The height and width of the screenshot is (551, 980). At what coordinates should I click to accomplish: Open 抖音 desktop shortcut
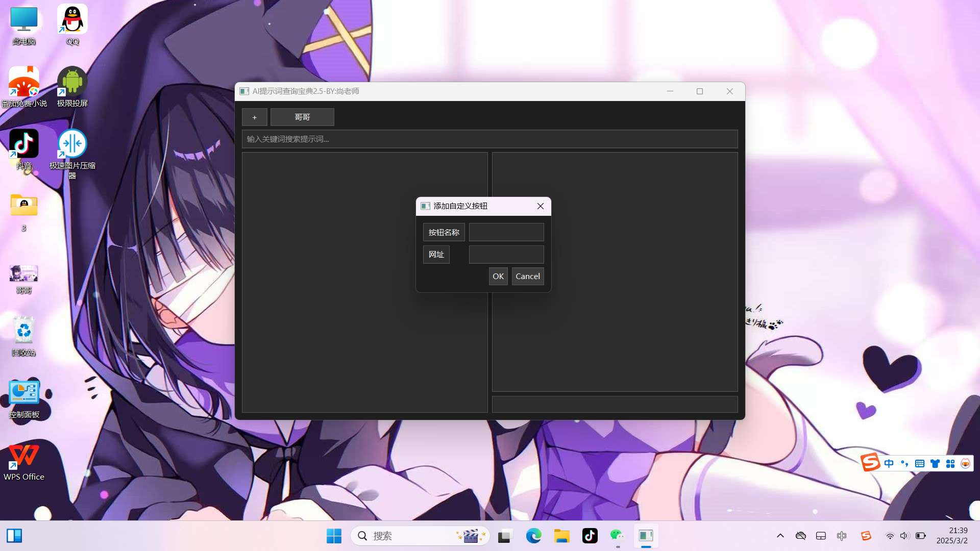[24, 149]
